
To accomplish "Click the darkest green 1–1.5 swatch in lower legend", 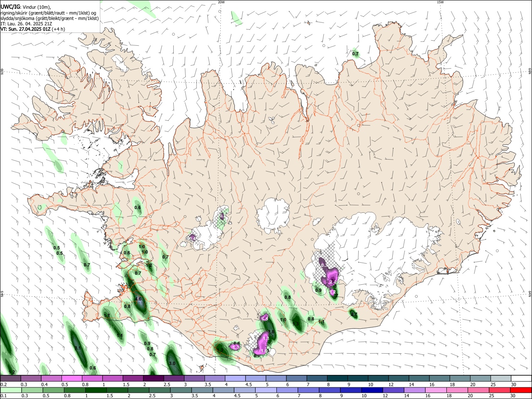I will [x=96, y=390].
